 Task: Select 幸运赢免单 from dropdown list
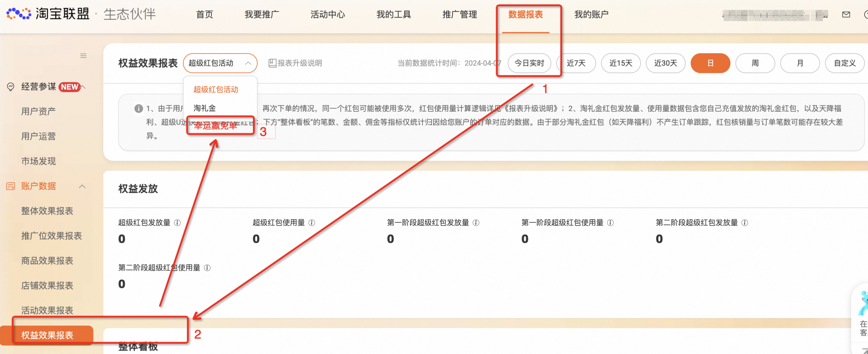point(216,126)
